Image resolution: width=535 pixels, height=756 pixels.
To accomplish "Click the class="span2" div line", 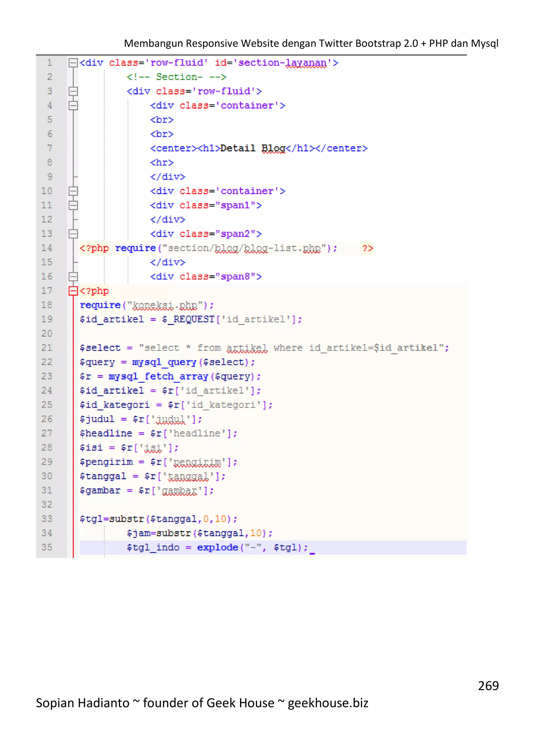I will pos(206,234).
